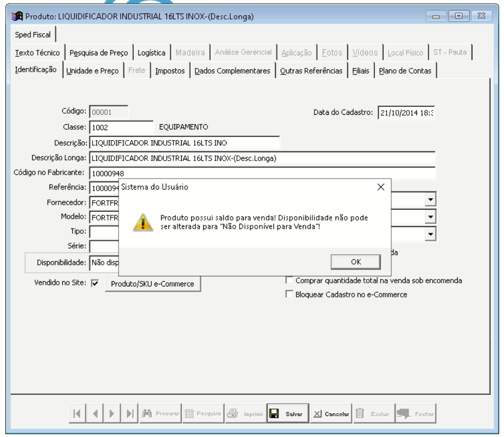Click the Análise Gerencial tab
The width and height of the screenshot is (504, 437).
pyautogui.click(x=243, y=52)
